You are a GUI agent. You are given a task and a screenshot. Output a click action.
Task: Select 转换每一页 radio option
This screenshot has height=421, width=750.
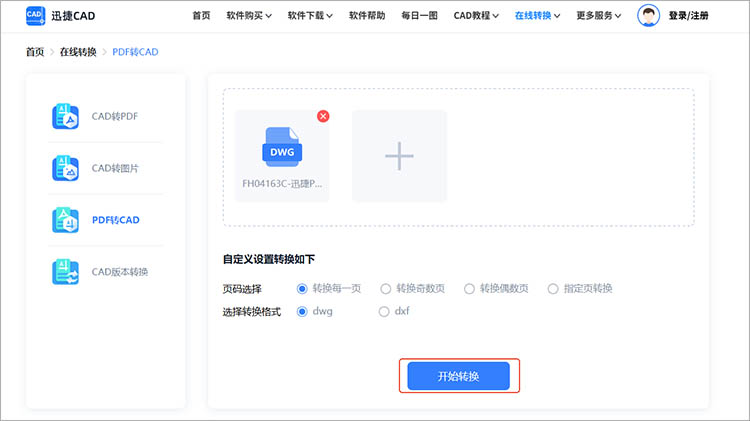tap(302, 288)
